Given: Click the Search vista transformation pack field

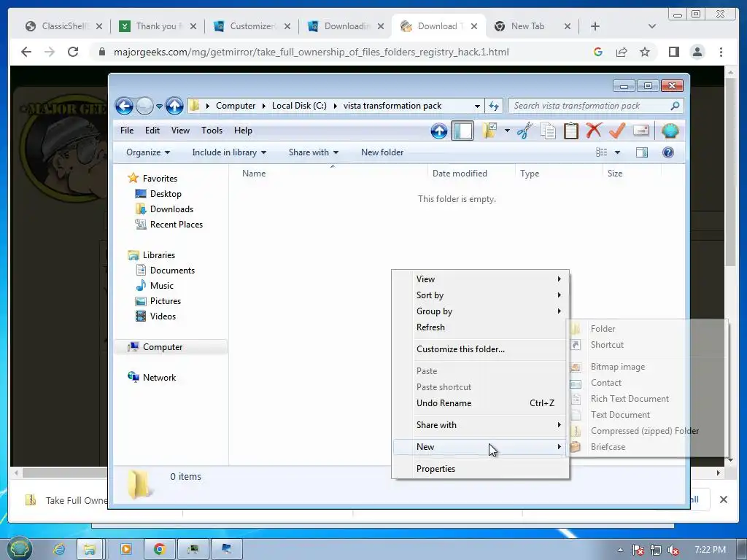Looking at the screenshot, I should tap(596, 106).
